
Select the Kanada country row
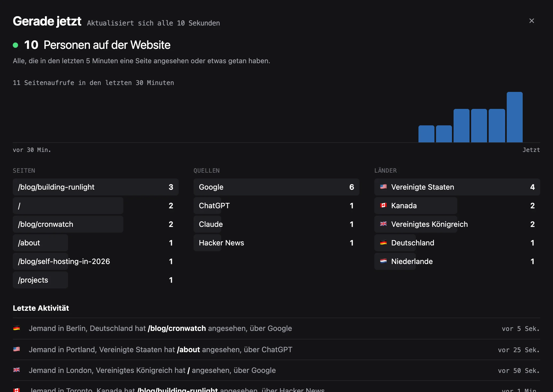[457, 206]
